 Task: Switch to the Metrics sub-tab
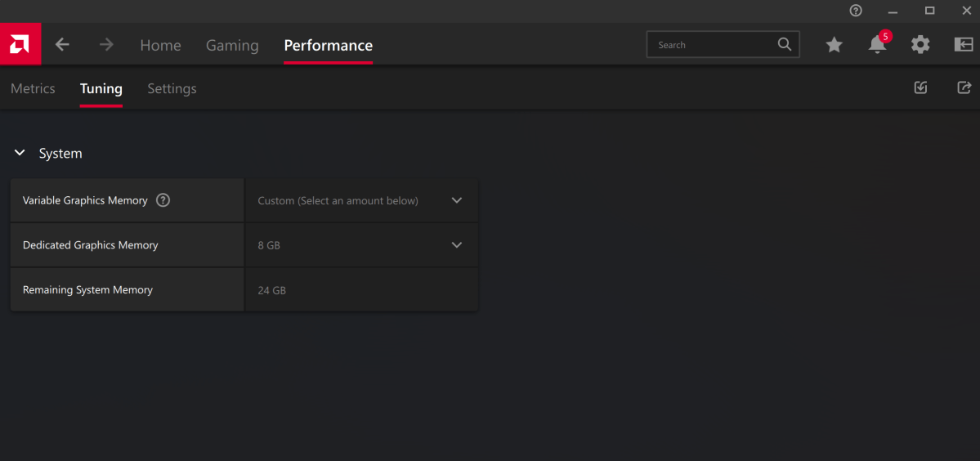click(34, 89)
